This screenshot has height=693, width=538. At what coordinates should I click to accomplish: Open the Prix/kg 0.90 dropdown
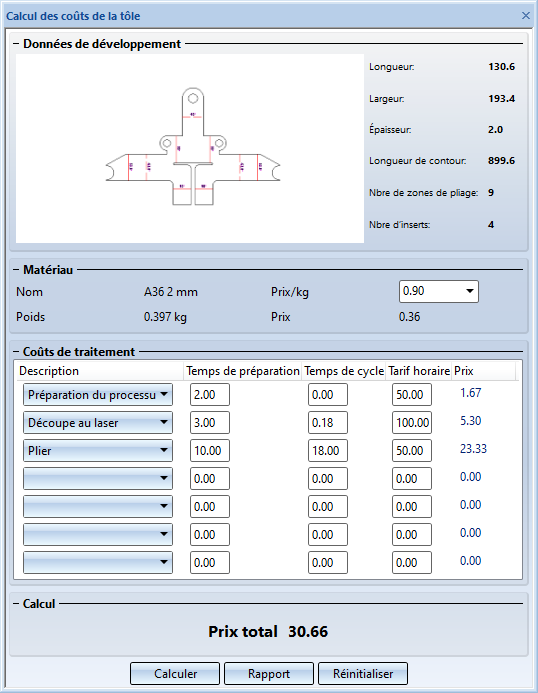click(x=439, y=291)
